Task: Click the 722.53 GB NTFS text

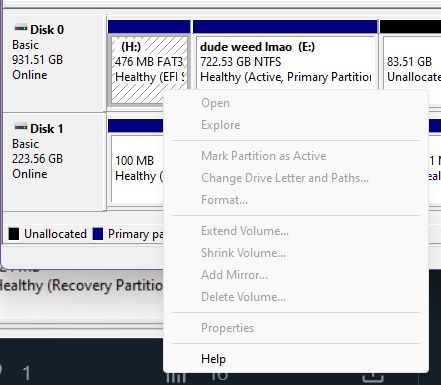Action: tap(240, 62)
